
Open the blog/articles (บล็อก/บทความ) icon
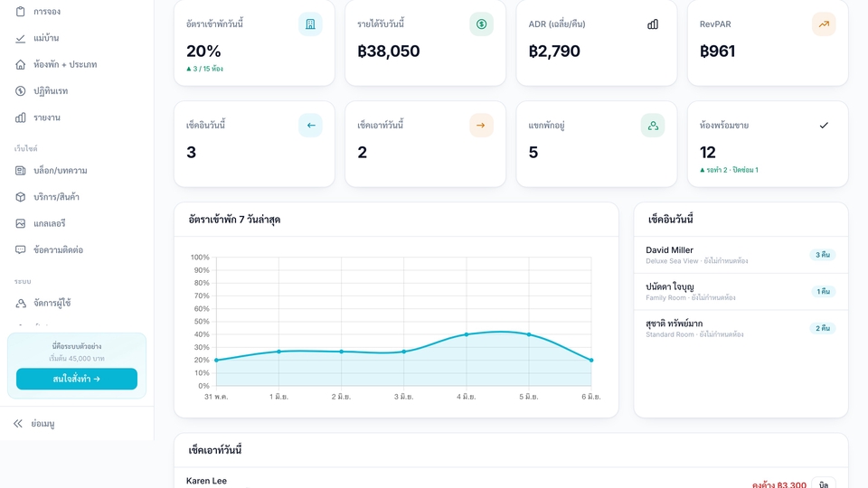coord(21,171)
